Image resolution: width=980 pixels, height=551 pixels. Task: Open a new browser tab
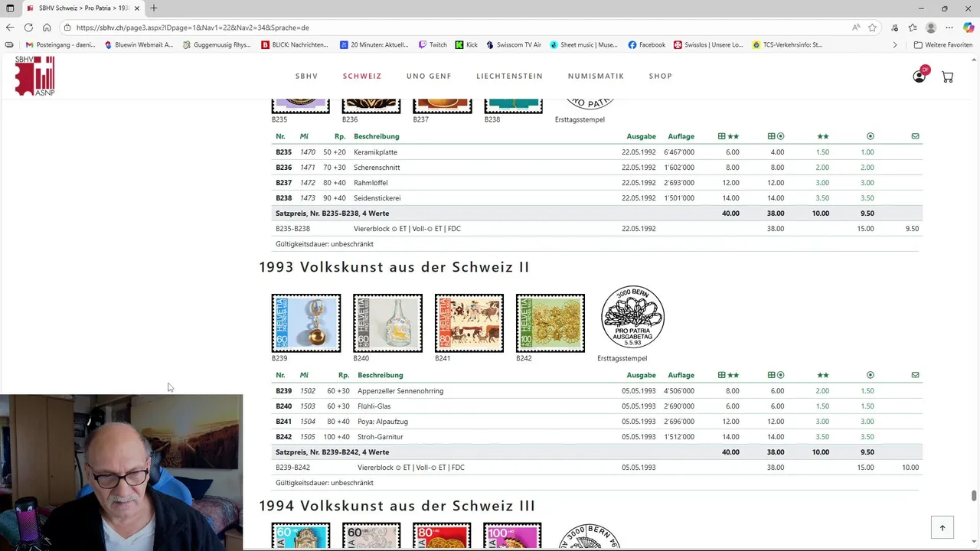[154, 8]
